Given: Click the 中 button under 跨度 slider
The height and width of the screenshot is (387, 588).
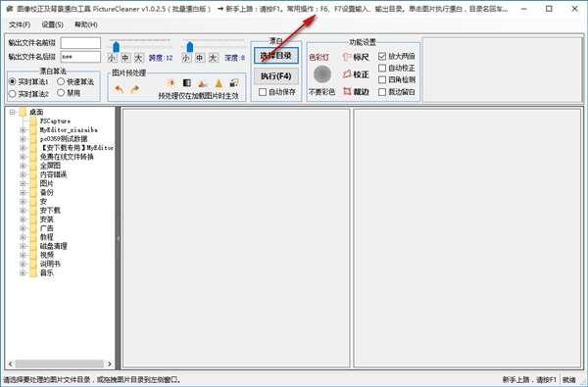Looking at the screenshot, I should coord(125,58).
